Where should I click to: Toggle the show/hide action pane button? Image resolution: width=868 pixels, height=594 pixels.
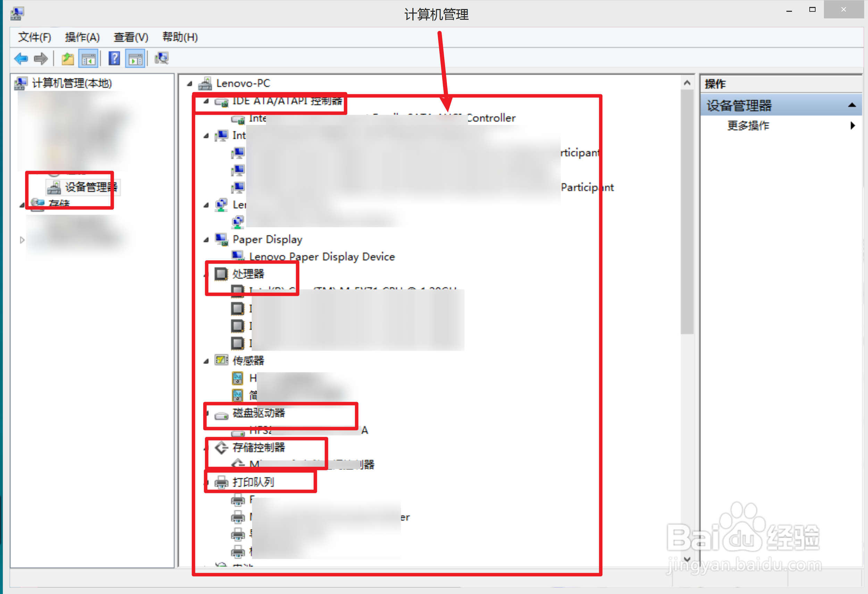pos(135,59)
